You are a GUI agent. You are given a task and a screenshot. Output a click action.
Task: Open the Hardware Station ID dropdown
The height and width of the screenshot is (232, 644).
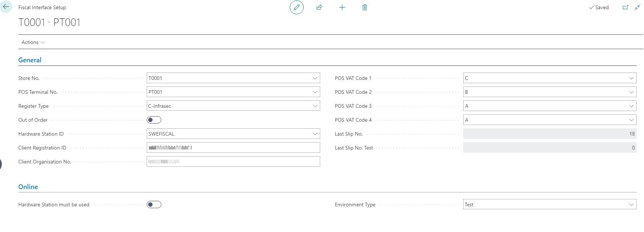(x=315, y=134)
